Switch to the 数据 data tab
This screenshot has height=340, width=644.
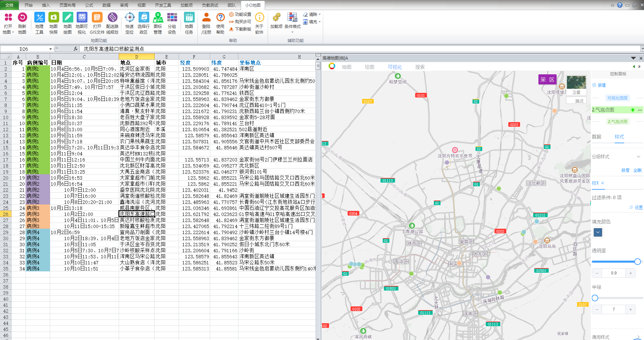point(597,137)
